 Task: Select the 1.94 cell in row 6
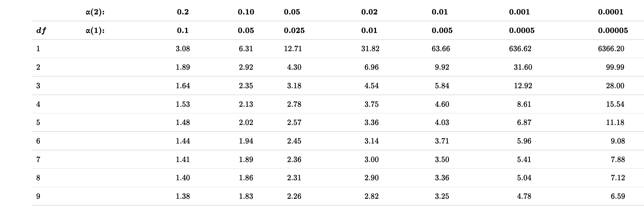(246, 141)
